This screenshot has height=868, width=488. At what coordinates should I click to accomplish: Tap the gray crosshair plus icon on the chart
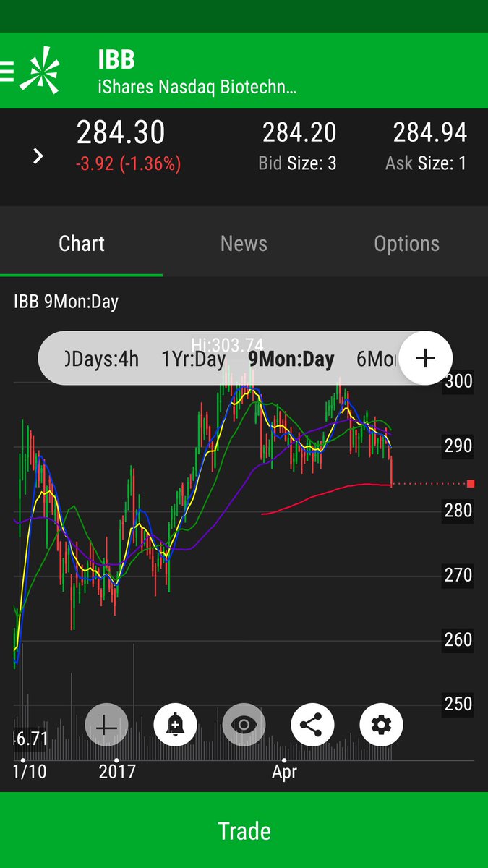point(106,725)
